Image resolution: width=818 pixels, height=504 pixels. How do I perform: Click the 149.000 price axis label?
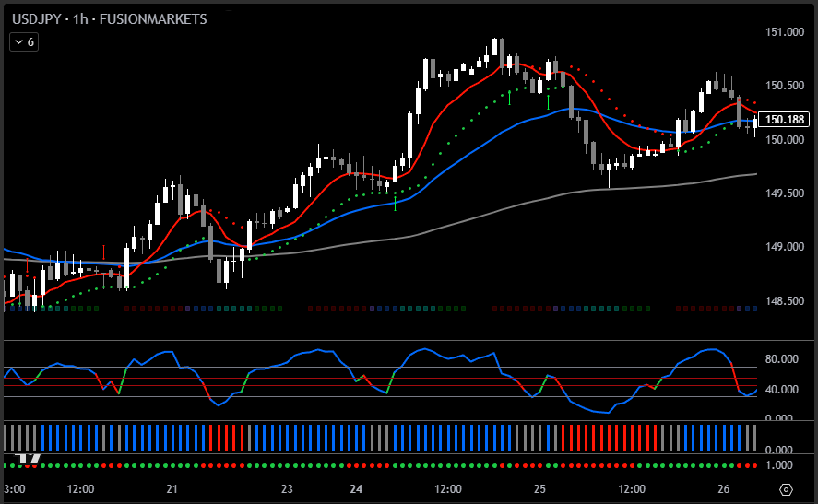(x=785, y=247)
